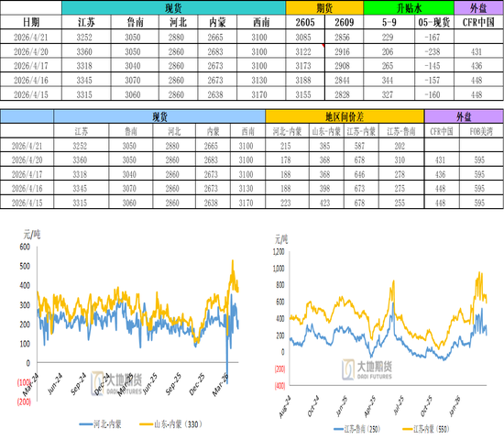
Task: Select the green 升贴水 header cell
Action: (409, 7)
